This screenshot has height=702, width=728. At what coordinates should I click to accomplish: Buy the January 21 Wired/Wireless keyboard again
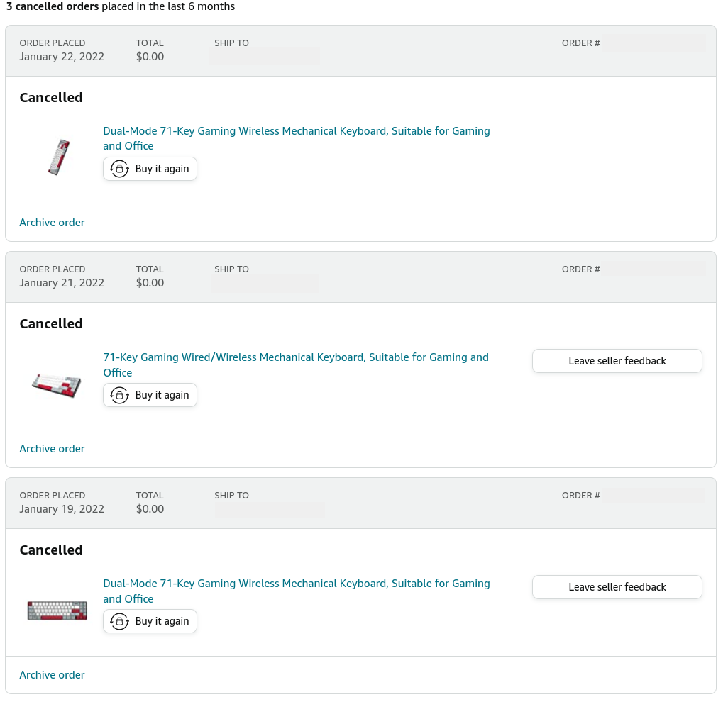150,395
